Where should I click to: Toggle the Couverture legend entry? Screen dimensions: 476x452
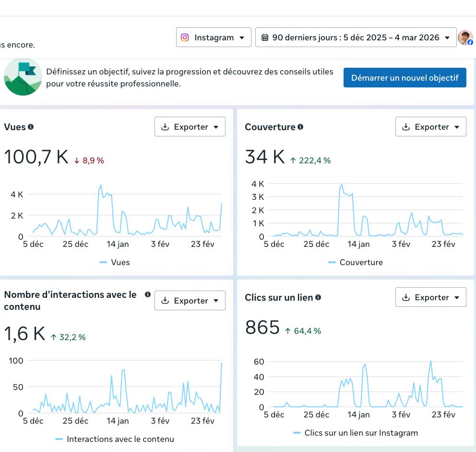click(356, 262)
